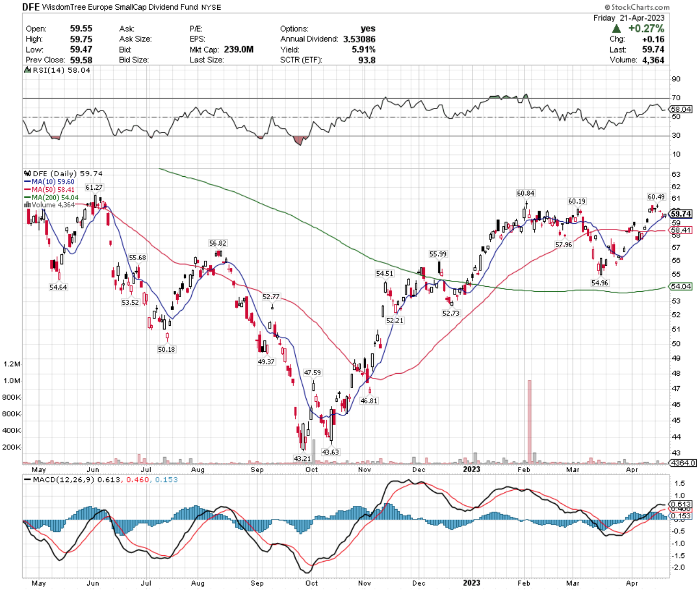Click the 59.74 last price axis tag
This screenshot has width=700, height=591.
[681, 214]
